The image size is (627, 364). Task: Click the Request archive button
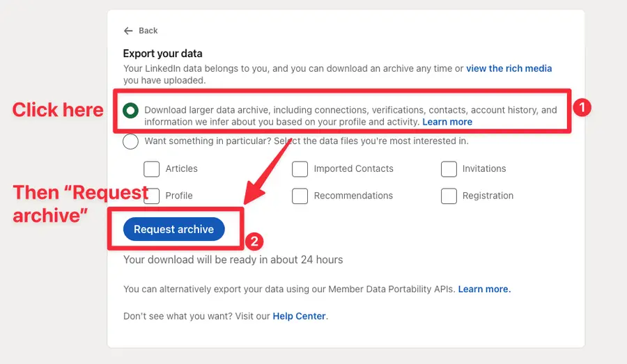pyautogui.click(x=174, y=230)
